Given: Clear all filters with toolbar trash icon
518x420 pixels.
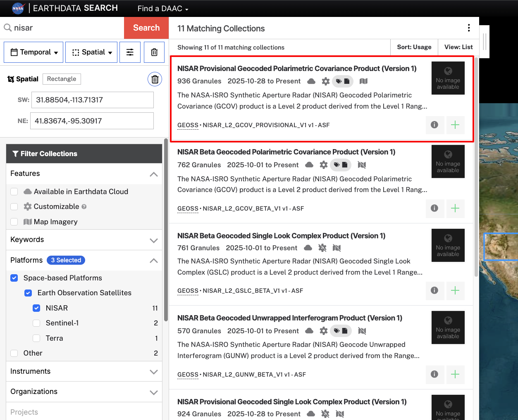Looking at the screenshot, I should [154, 52].
